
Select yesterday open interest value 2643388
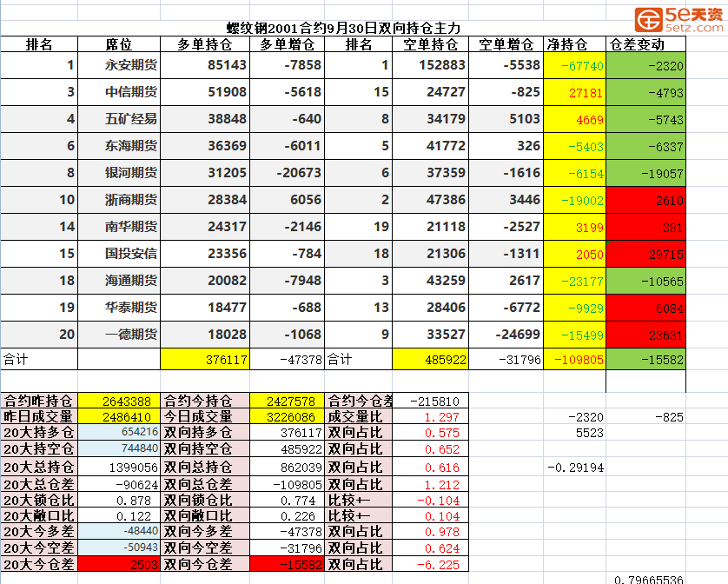119,401
